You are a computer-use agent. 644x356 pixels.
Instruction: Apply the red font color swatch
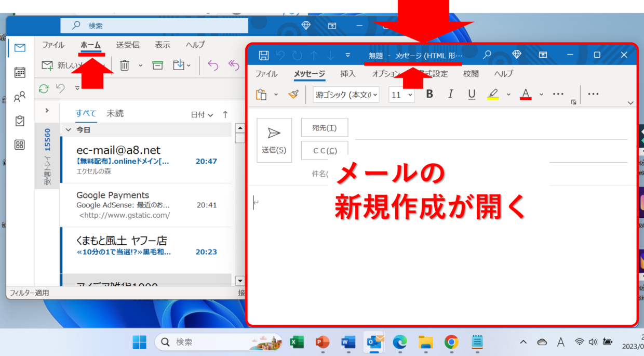point(526,94)
